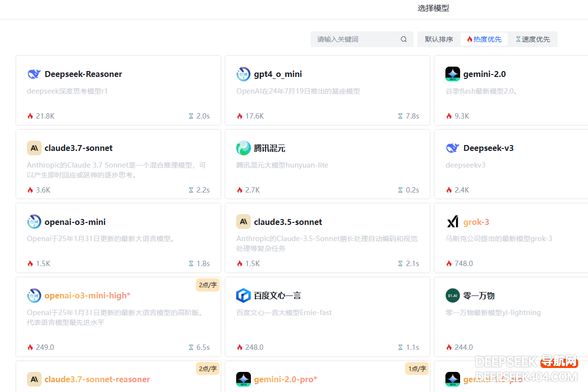Viewport: 588px width, 392px height.
Task: Open the Deepseek-v3 model title
Action: (489, 148)
